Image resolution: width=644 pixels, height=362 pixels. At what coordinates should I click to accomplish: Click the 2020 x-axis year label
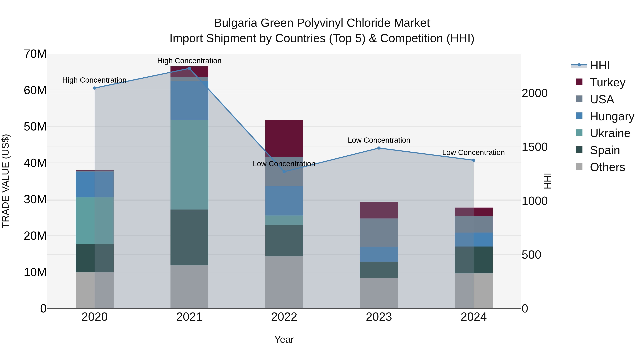[94, 317]
